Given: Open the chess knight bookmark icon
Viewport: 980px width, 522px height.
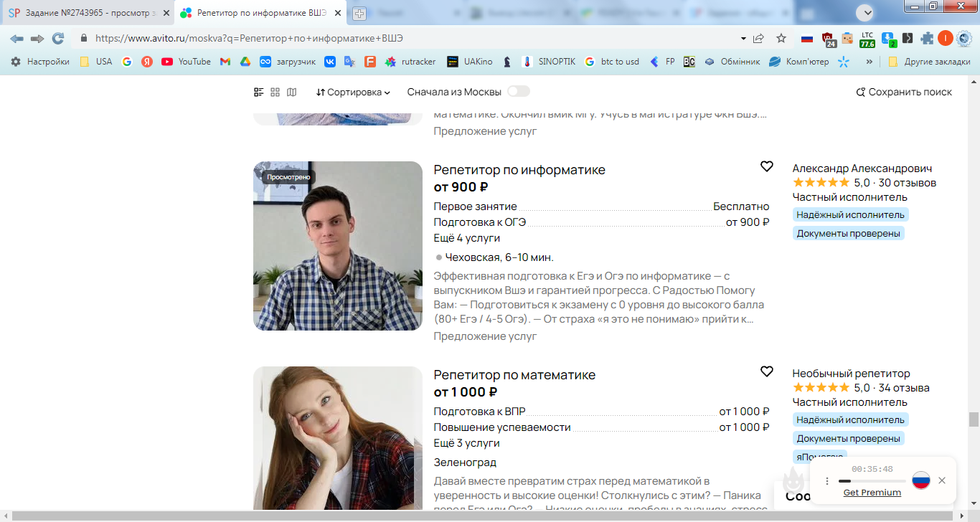Looking at the screenshot, I should (x=507, y=62).
